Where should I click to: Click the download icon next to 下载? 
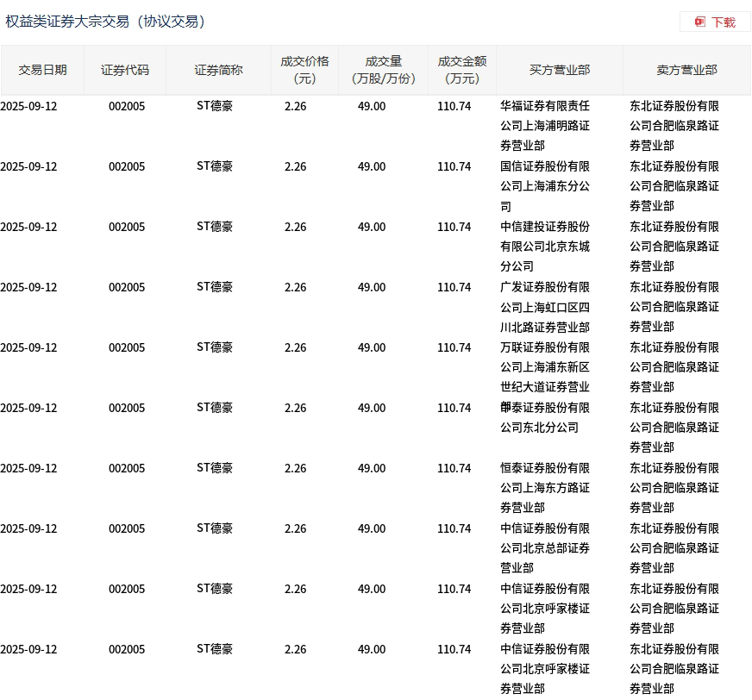pyautogui.click(x=700, y=22)
